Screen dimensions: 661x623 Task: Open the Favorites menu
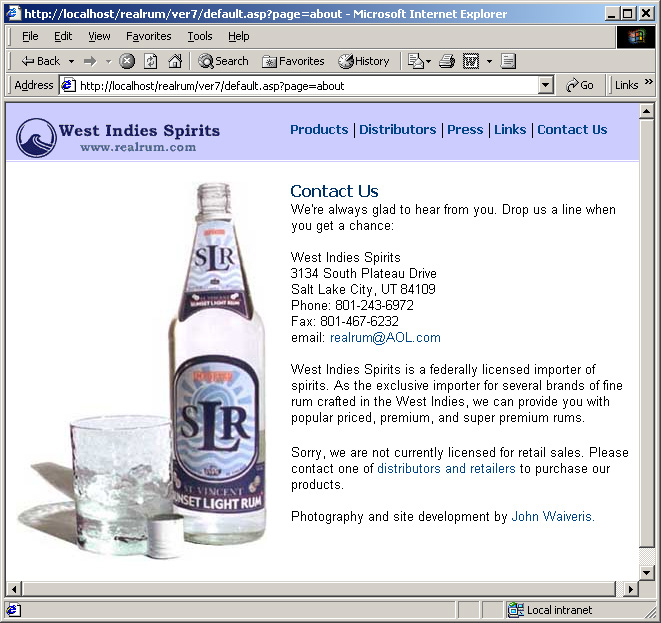tap(148, 36)
